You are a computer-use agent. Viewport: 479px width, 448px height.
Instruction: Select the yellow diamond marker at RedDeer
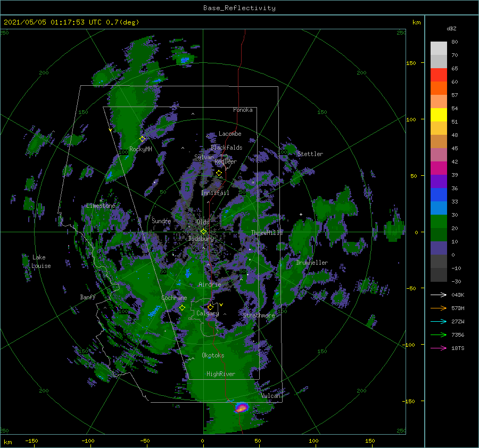[x=219, y=173]
